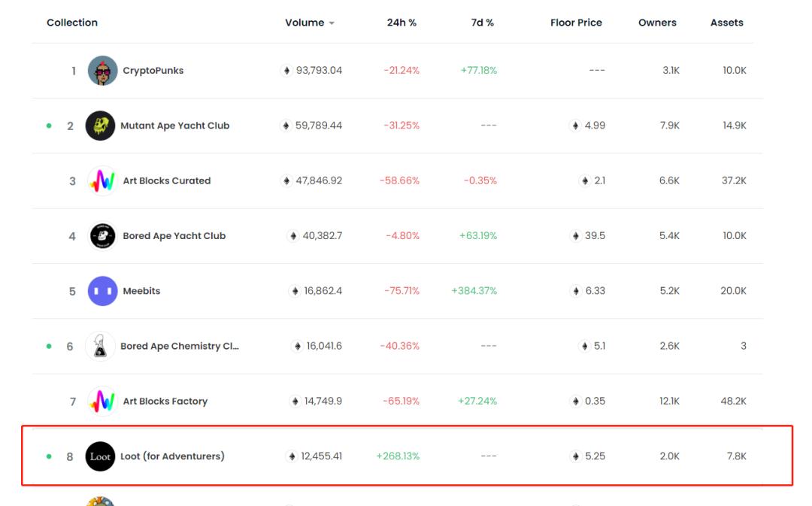Select the +63.19% seven-day value
Viewport: 812px width, 506px height.
(x=478, y=235)
